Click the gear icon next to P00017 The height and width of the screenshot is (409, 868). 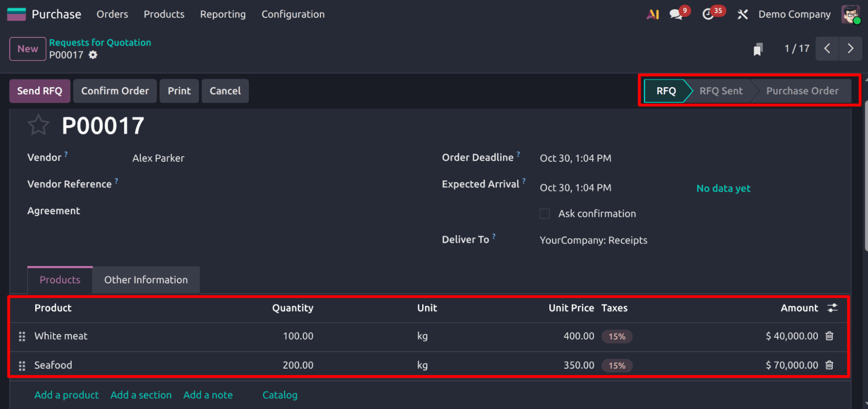click(x=93, y=55)
